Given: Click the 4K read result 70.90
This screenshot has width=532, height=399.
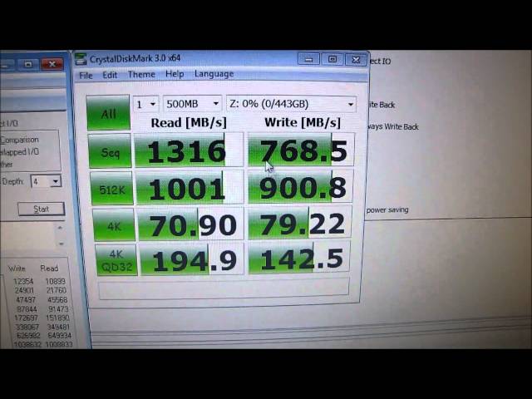Looking at the screenshot, I should coord(191,224).
